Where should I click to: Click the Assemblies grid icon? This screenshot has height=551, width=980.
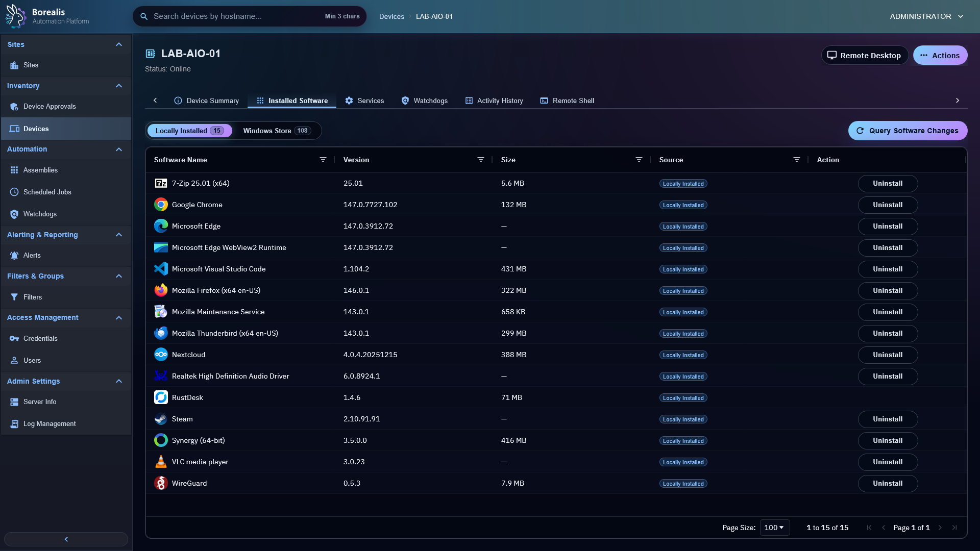[14, 170]
